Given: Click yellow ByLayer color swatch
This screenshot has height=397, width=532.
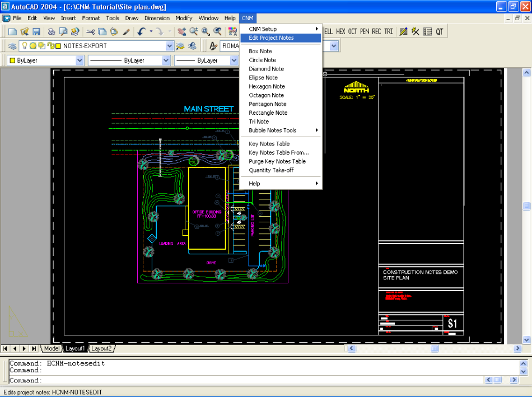Looking at the screenshot, I should pos(12,60).
